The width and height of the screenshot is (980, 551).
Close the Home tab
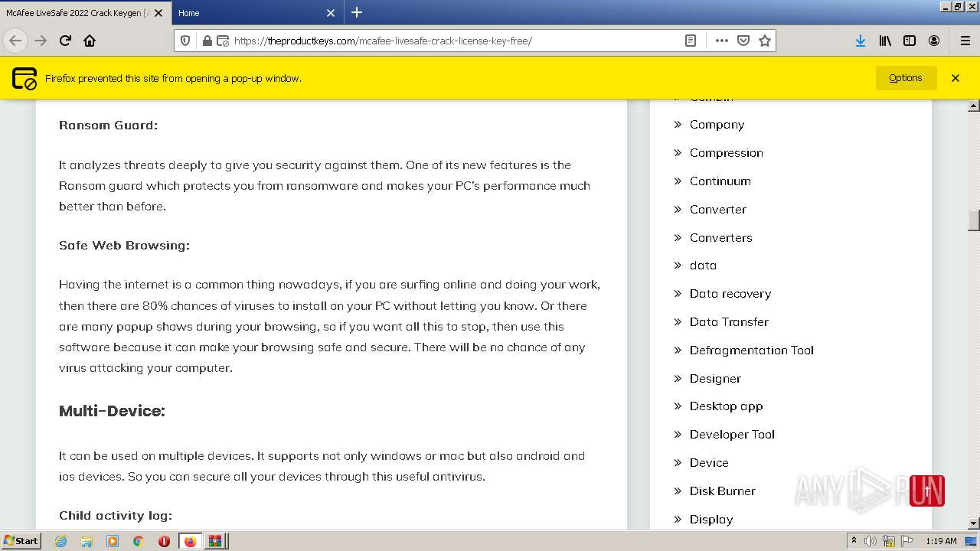331,13
